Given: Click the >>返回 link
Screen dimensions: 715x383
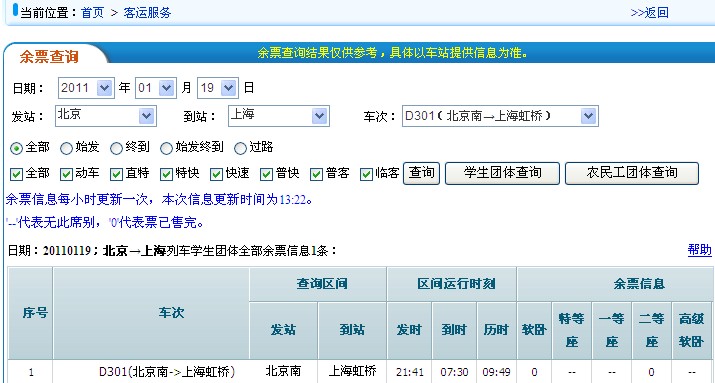Looking at the screenshot, I should click(x=650, y=13).
